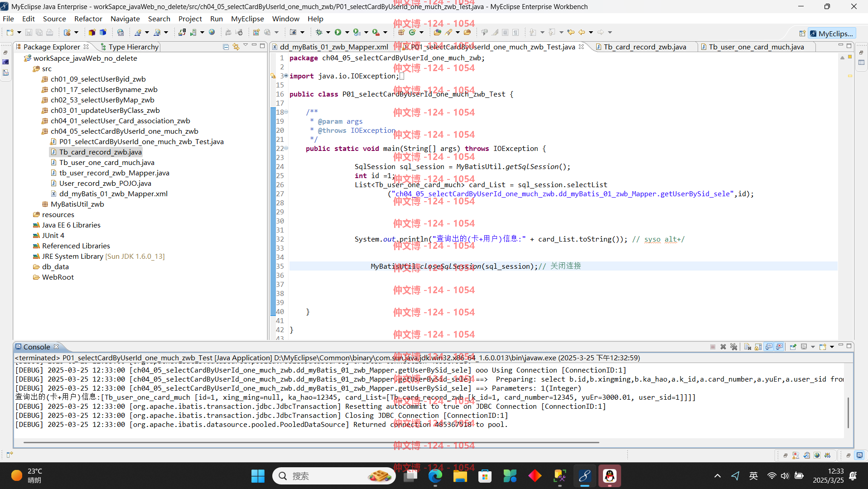The height and width of the screenshot is (489, 868).
Task: Clear the Console output
Action: [747, 347]
